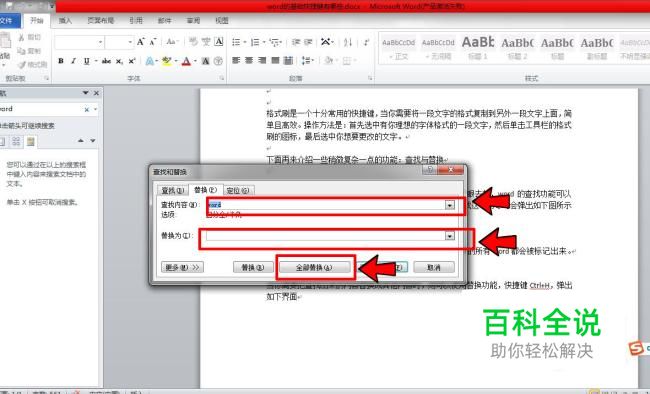This screenshot has width=650, height=394.
Task: Click the Multilevel List icon
Action: (274, 42)
